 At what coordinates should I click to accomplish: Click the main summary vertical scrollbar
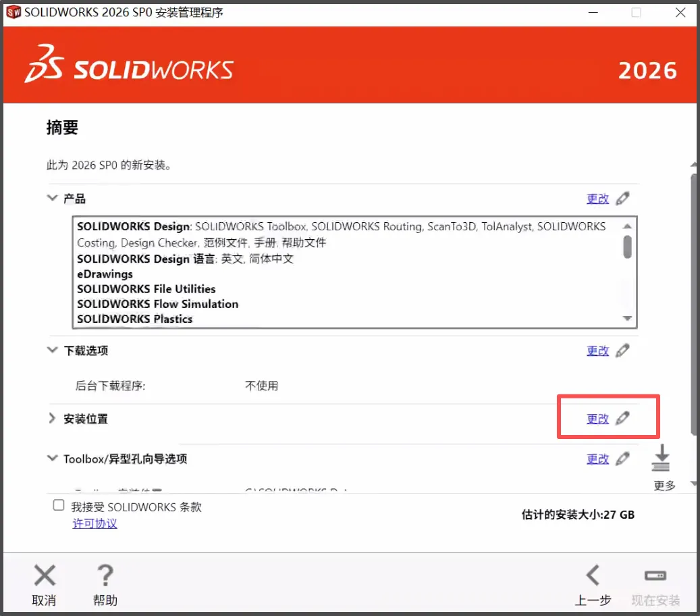[x=694, y=304]
